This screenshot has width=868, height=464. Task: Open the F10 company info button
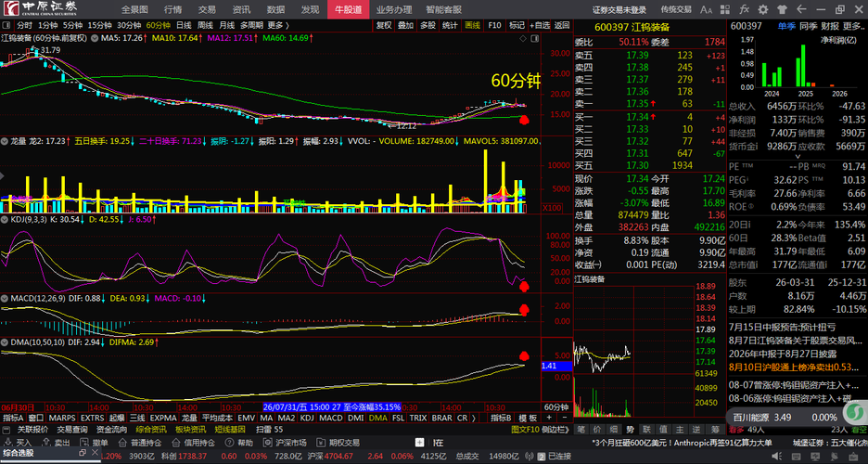tap(494, 25)
